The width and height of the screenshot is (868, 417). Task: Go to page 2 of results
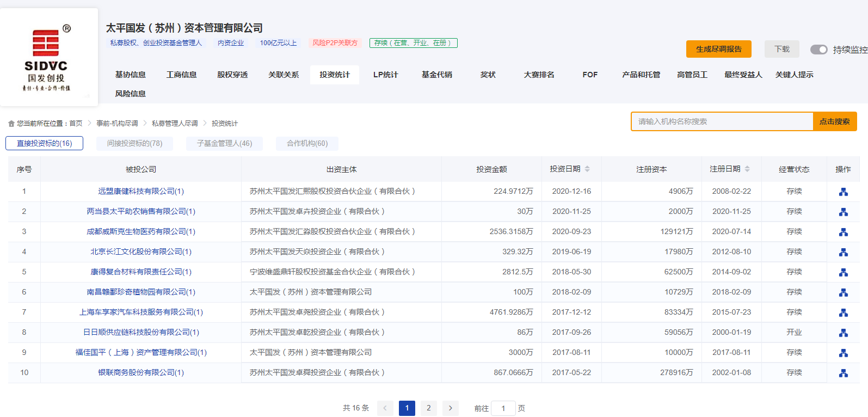[x=428, y=408]
